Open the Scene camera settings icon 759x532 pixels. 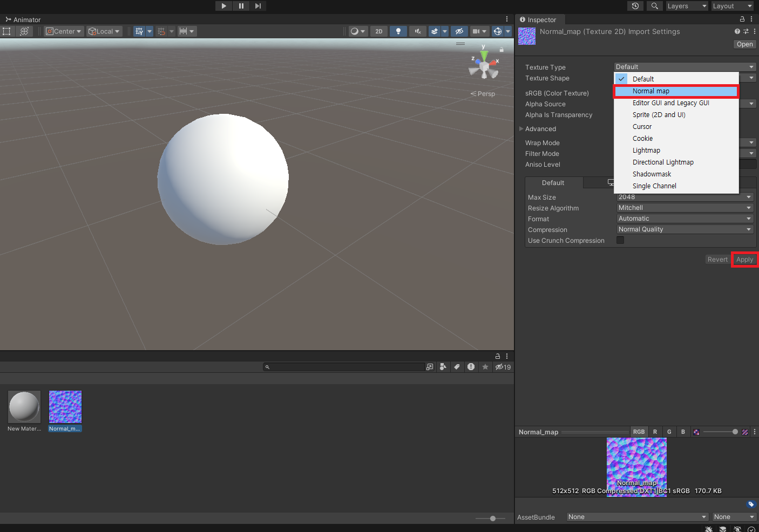pyautogui.click(x=476, y=31)
